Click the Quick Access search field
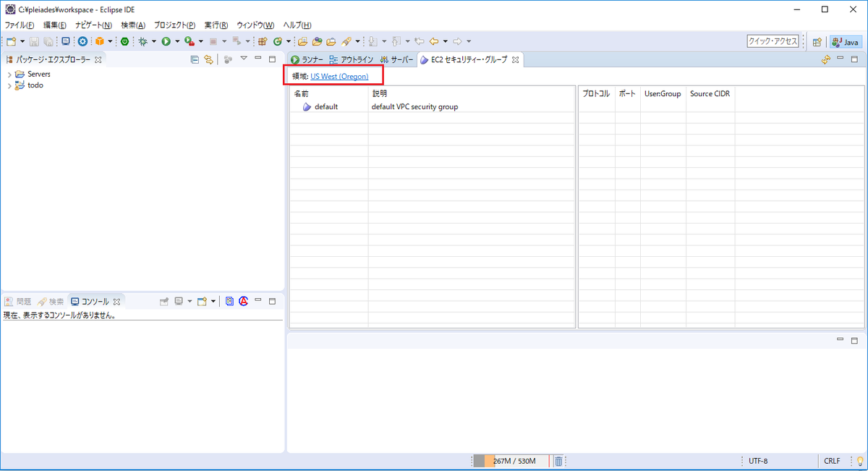 tap(773, 42)
